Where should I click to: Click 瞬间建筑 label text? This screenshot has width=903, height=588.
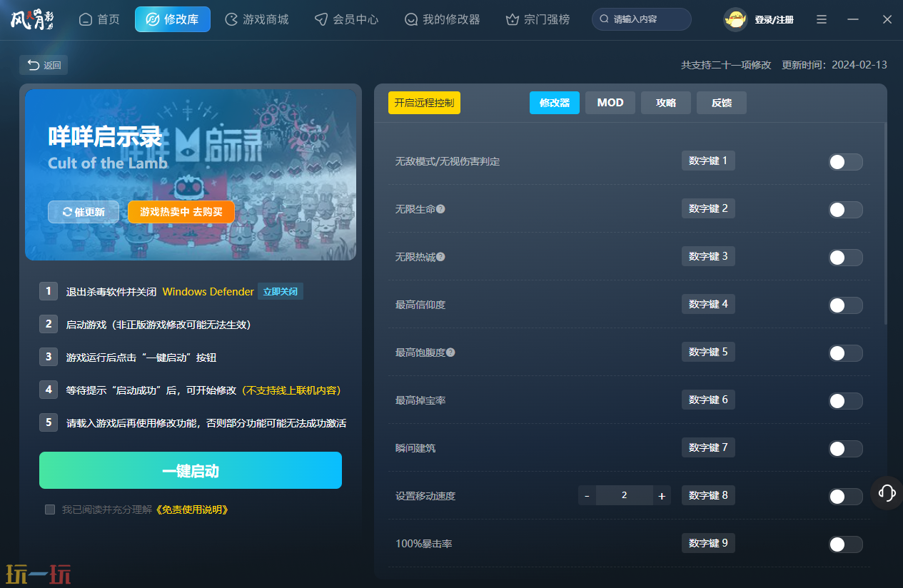pos(415,449)
